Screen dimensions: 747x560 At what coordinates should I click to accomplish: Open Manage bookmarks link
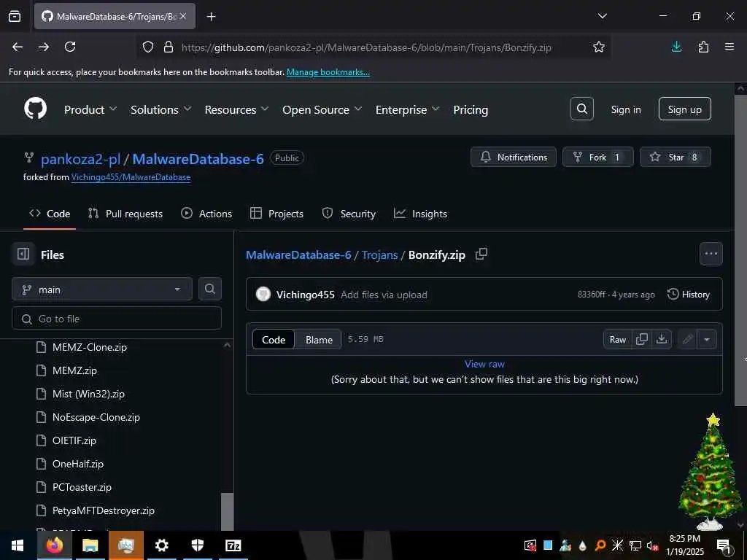point(328,72)
